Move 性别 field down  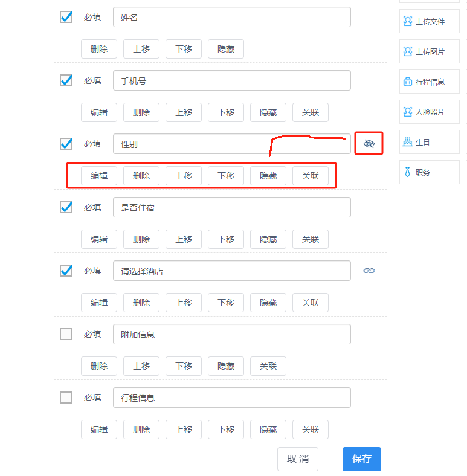pos(226,176)
